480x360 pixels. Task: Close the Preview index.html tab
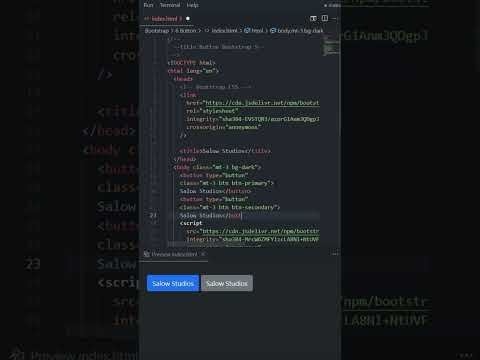point(203,254)
